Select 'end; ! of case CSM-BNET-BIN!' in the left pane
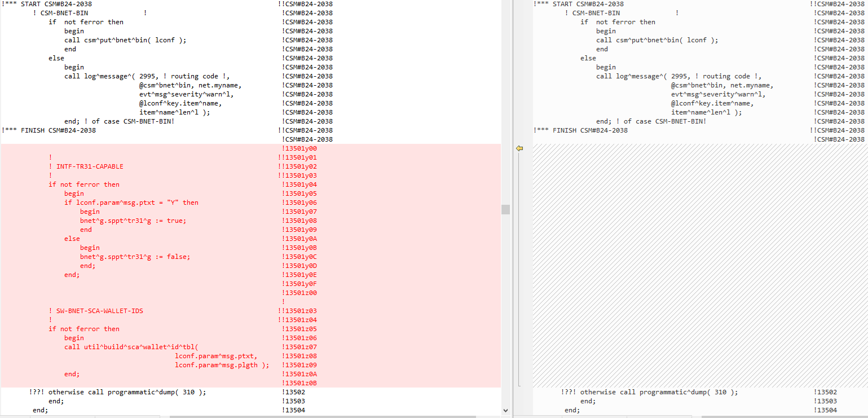Screen dimensions: 868x418 (120, 121)
